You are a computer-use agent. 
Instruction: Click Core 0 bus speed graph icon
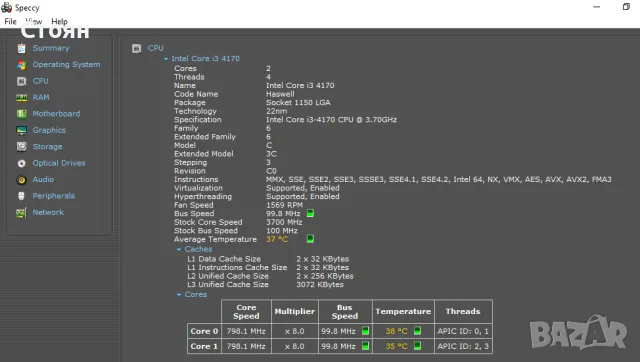[365, 331]
